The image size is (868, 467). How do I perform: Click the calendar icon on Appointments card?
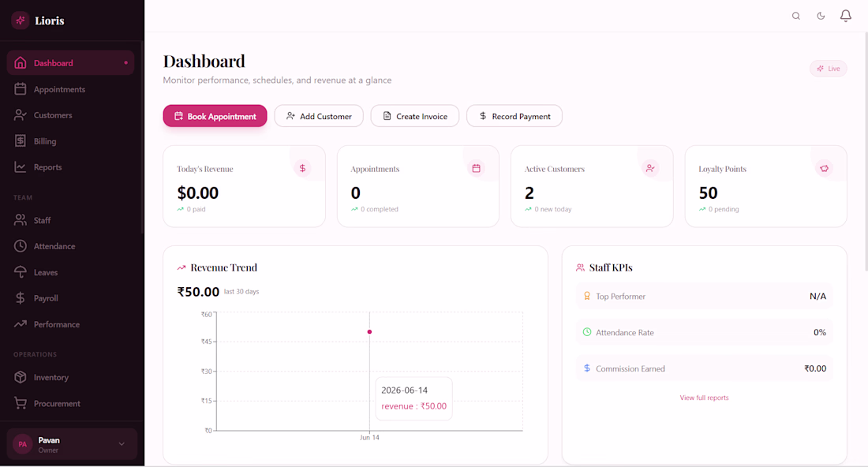[476, 168]
